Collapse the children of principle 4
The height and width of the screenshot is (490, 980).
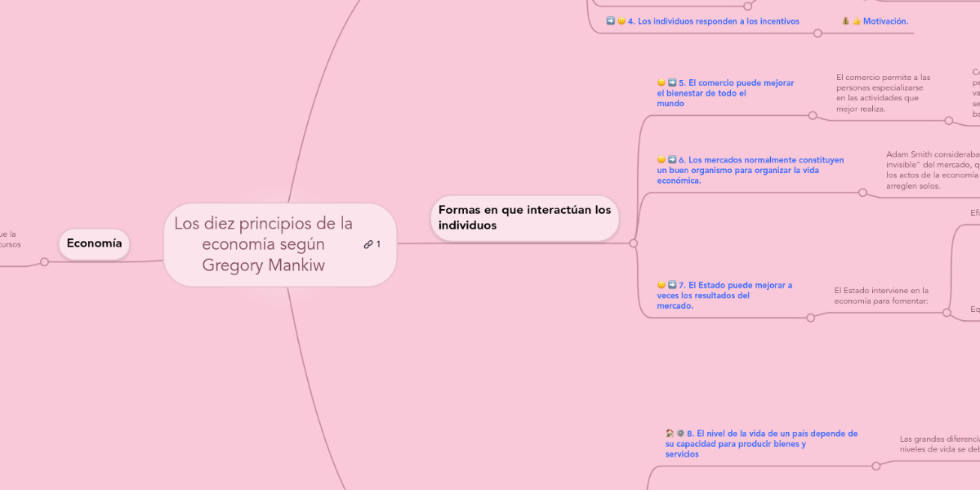817,33
